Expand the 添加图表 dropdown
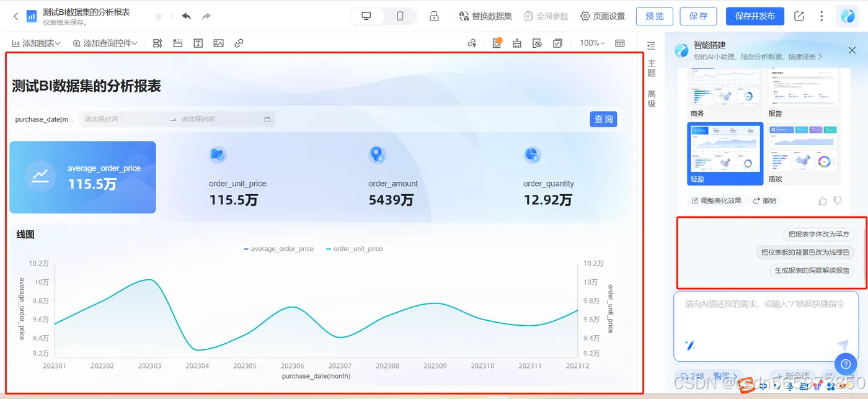868x399 pixels. pyautogui.click(x=36, y=43)
